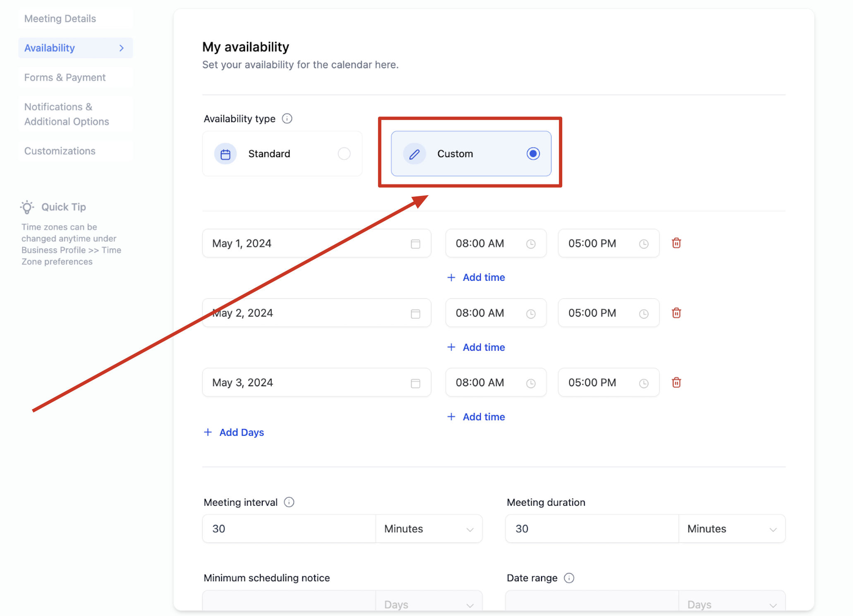This screenshot has height=616, width=853.
Task: Delete the May 1, 2024 availability row
Action: [676, 243]
